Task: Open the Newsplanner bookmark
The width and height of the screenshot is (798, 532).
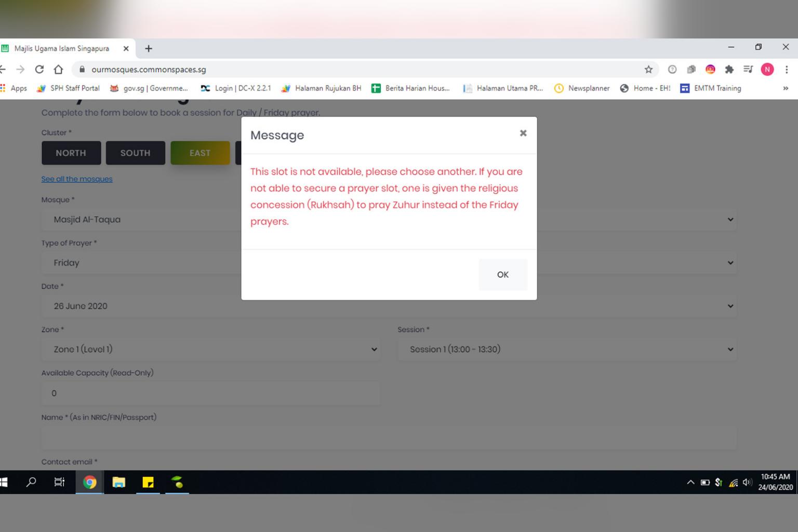Action: click(582, 88)
